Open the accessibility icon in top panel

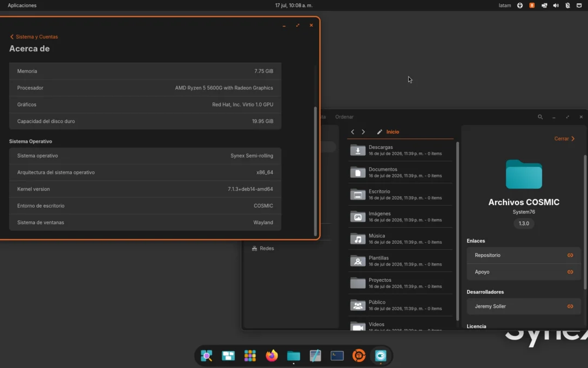520,5
